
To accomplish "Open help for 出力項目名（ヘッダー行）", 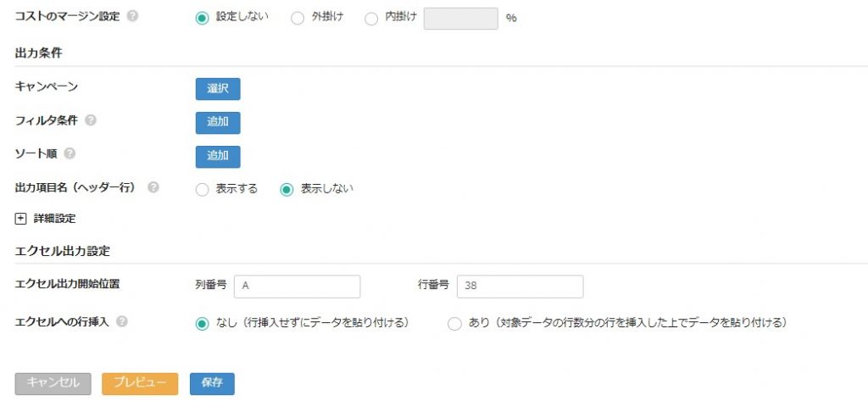I will (153, 187).
